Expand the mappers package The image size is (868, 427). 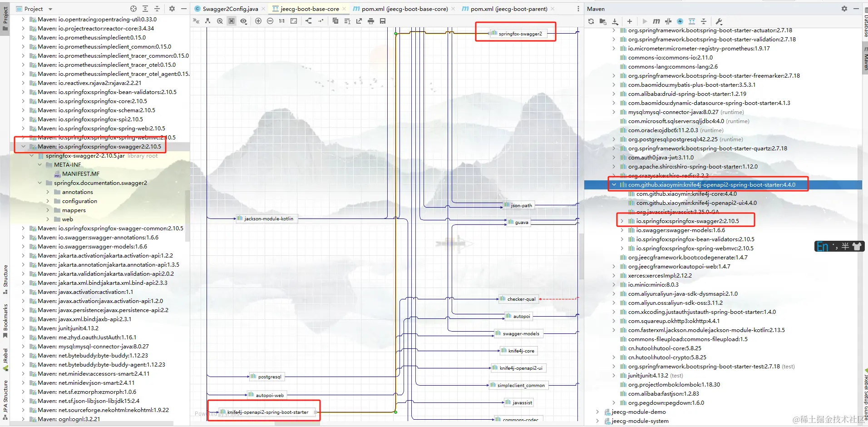pyautogui.click(x=48, y=210)
